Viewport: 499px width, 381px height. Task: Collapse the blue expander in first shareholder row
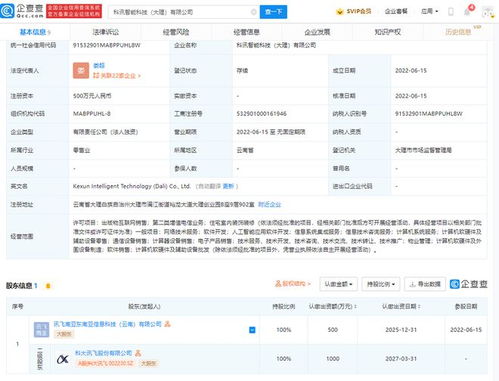coord(252,330)
